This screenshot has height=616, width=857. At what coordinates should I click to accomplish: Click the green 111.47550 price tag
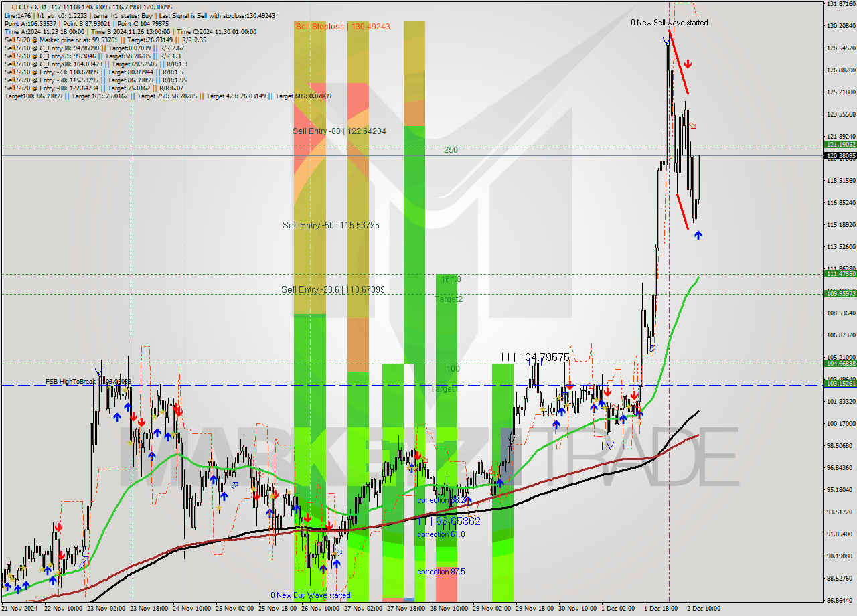[x=841, y=274]
